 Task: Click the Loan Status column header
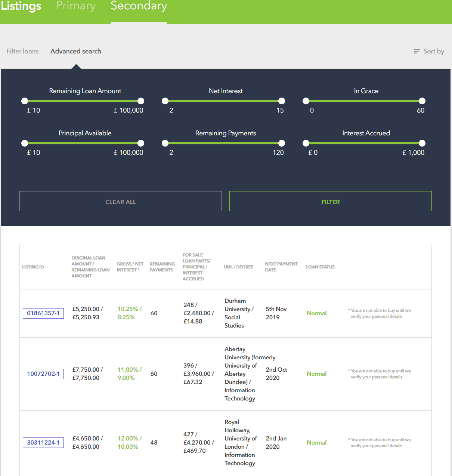pyautogui.click(x=320, y=267)
